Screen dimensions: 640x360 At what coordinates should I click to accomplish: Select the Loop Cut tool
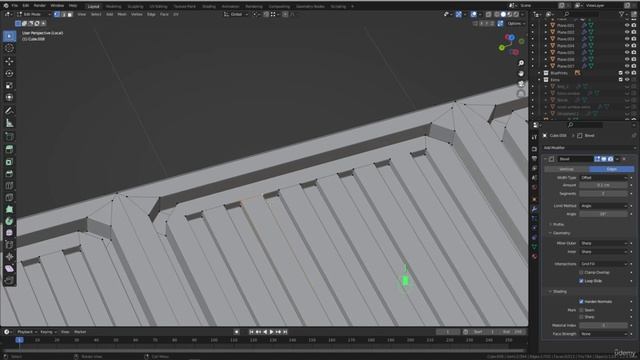pos(9,185)
